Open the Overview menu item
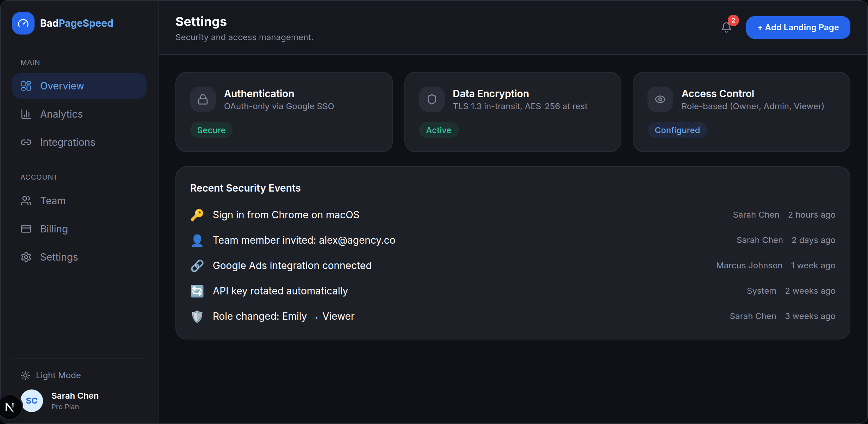 click(79, 86)
